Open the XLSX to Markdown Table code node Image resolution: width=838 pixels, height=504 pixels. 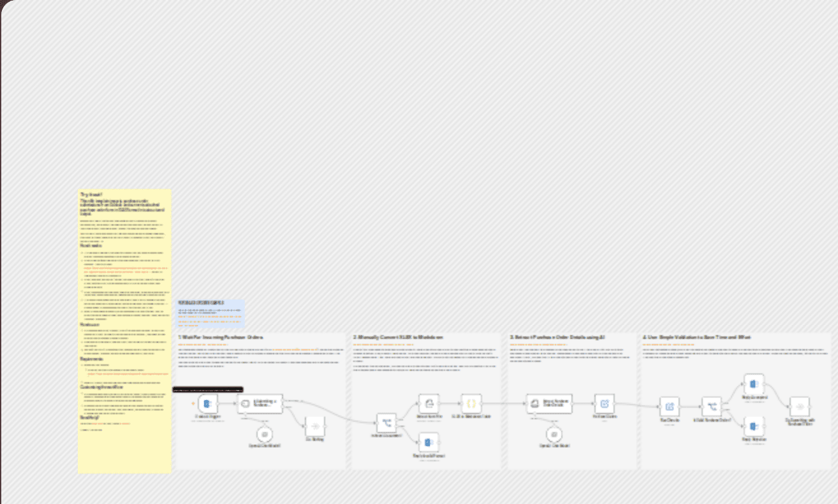tap(471, 403)
